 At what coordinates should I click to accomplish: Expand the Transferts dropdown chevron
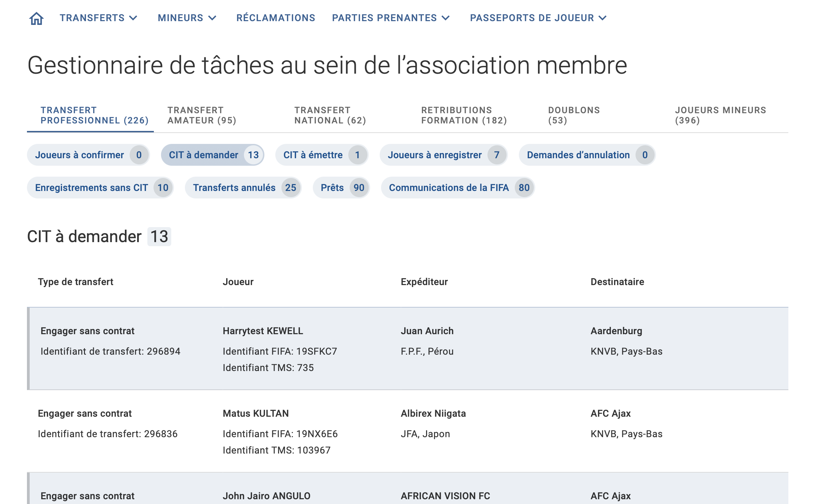(134, 18)
